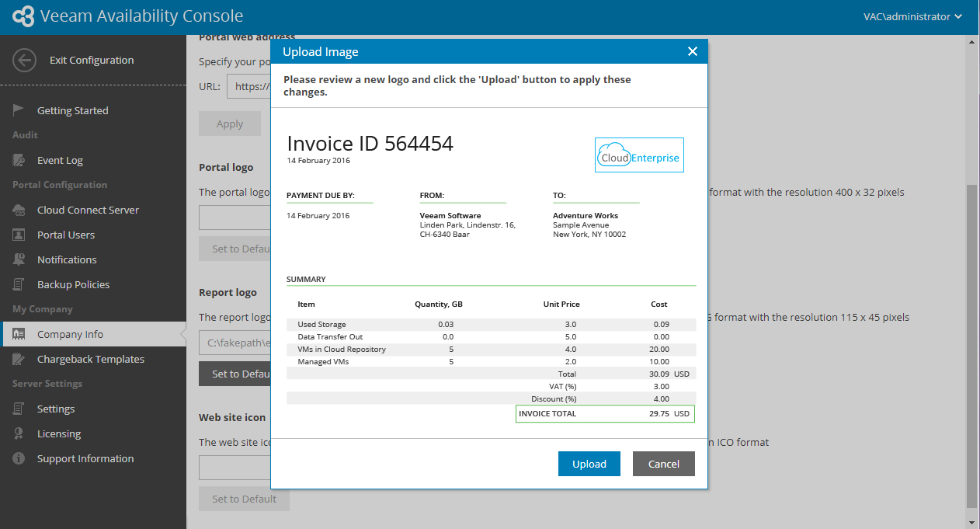This screenshot has width=980, height=529.
Task: Click the Chargeback Templates icon
Action: [x=19, y=359]
